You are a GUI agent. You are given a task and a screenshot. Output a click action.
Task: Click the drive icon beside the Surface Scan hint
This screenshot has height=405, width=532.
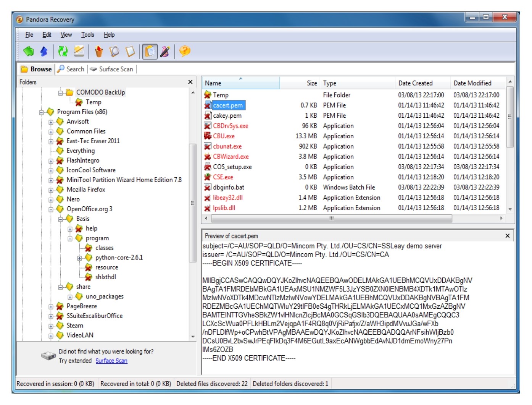[x=48, y=356]
